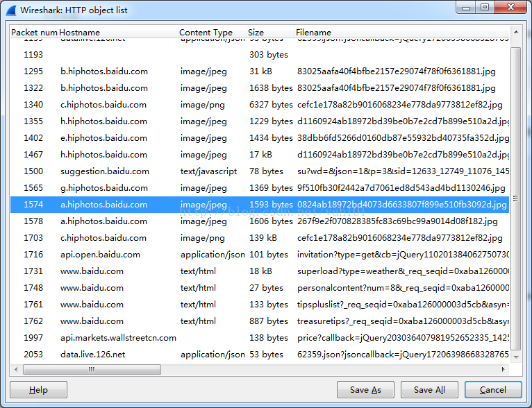The width and height of the screenshot is (532, 408).
Task: Minimize the HTTP object list window
Action: (466, 8)
